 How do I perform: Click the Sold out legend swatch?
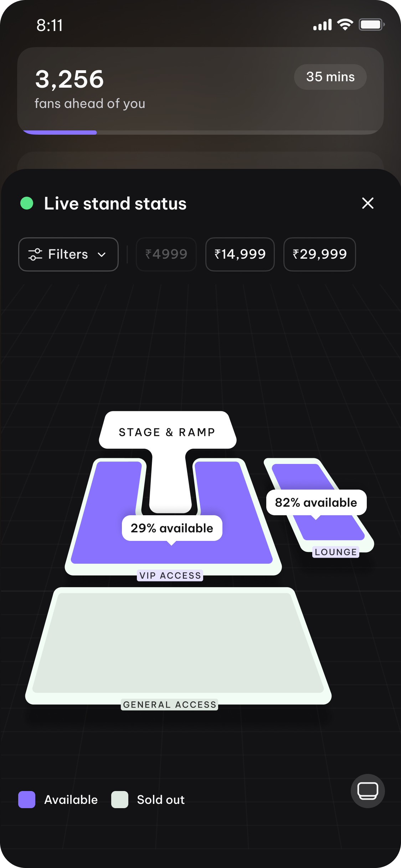(120, 800)
